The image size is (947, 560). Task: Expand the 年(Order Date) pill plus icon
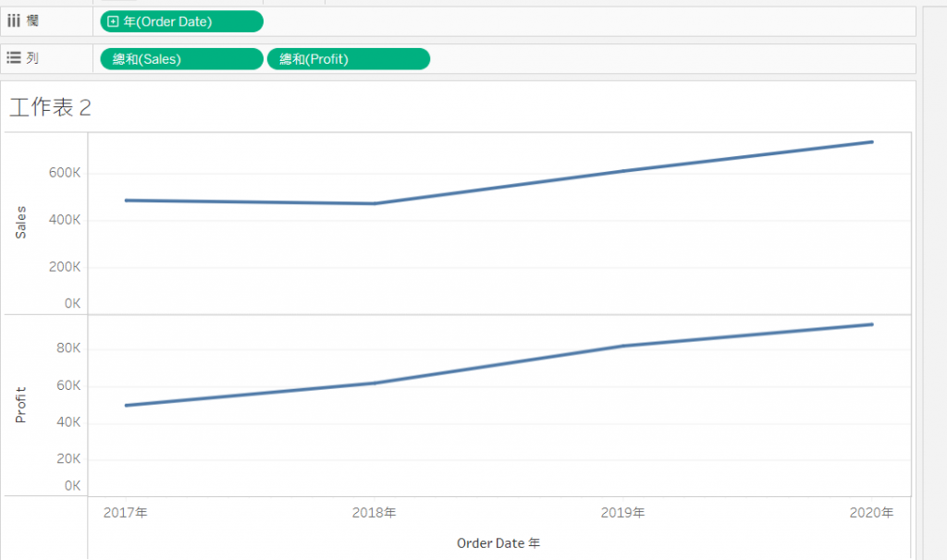click(x=112, y=22)
